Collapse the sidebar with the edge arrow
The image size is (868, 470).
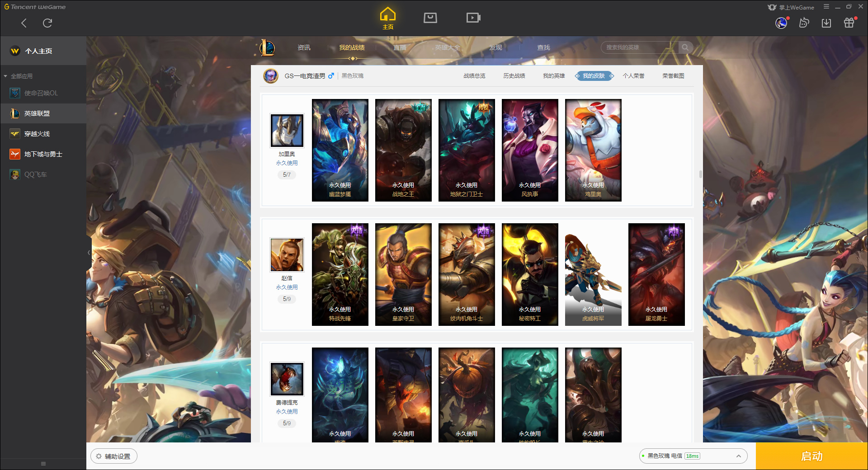[89, 253]
